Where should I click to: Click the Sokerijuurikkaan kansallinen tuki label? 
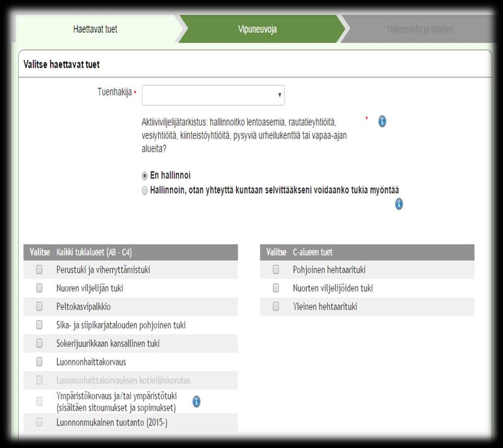pyautogui.click(x=108, y=343)
